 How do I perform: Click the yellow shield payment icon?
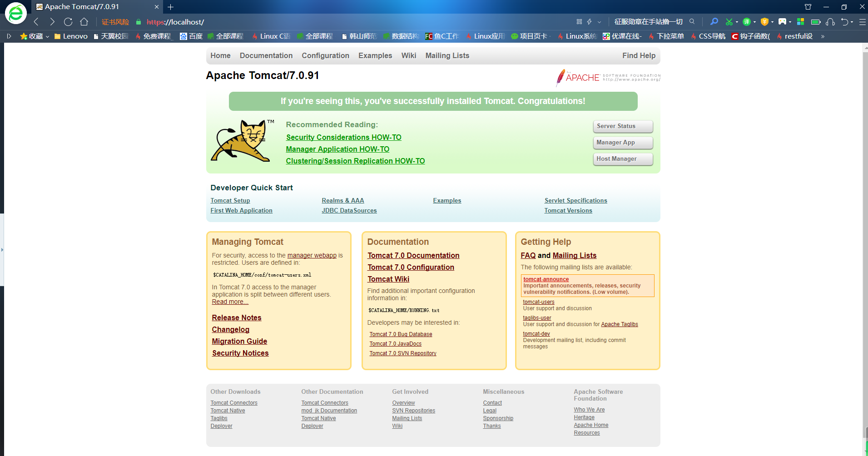tap(764, 22)
